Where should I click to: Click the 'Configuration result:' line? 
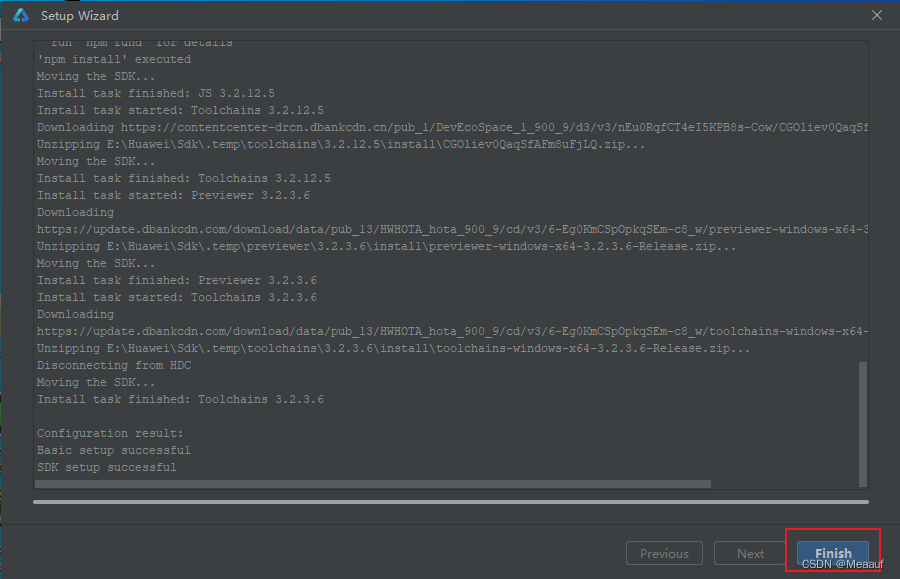coord(110,433)
